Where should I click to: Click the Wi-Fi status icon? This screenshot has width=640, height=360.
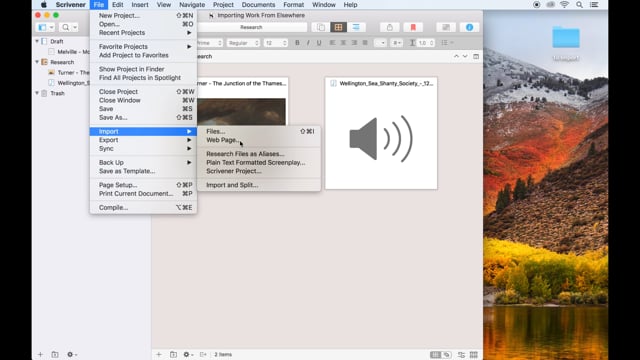click(x=564, y=5)
